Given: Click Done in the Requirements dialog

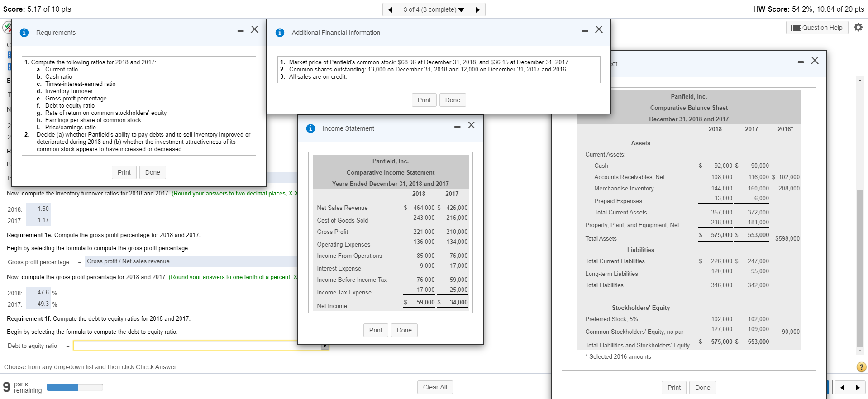Looking at the screenshot, I should coord(153,172).
